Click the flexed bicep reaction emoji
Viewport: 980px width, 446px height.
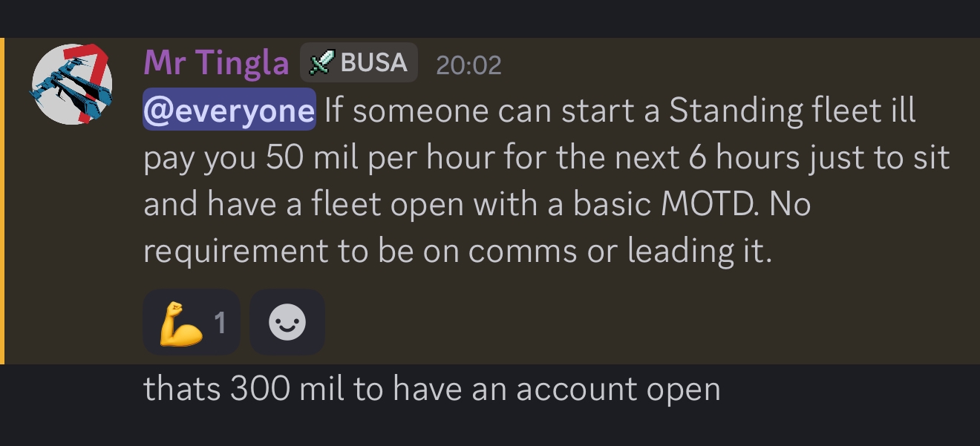(x=181, y=324)
